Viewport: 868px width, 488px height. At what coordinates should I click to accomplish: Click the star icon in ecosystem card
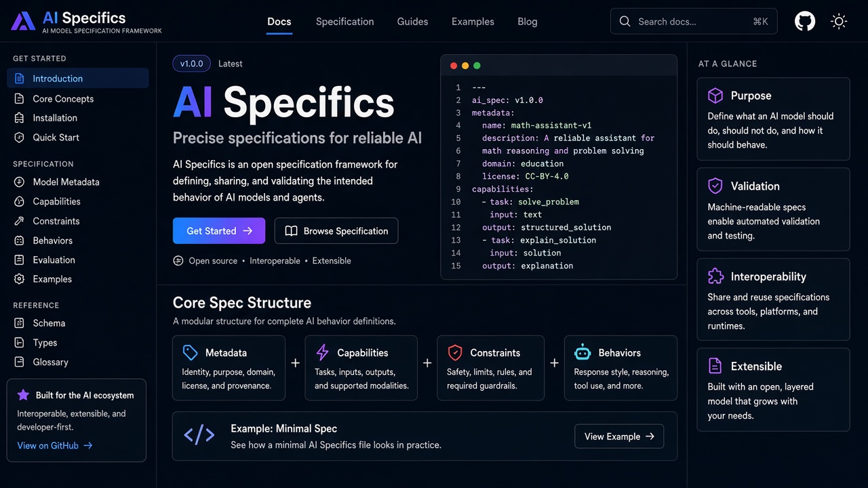click(24, 395)
